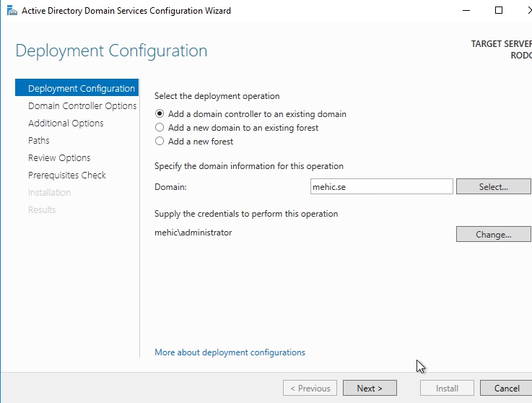Viewport: 532px width, 403px height.
Task: Open the Deployment Configuration step
Action: pos(81,89)
